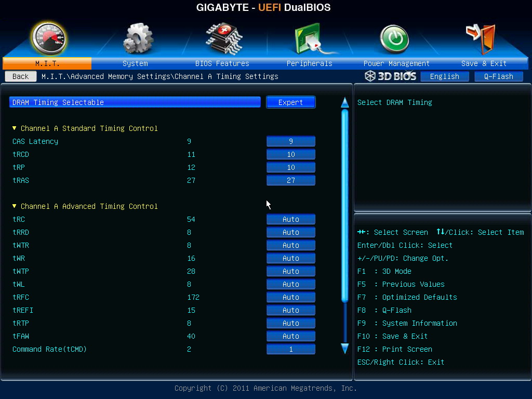The width and height of the screenshot is (532, 399).
Task: Click the Back button
Action: [21, 76]
